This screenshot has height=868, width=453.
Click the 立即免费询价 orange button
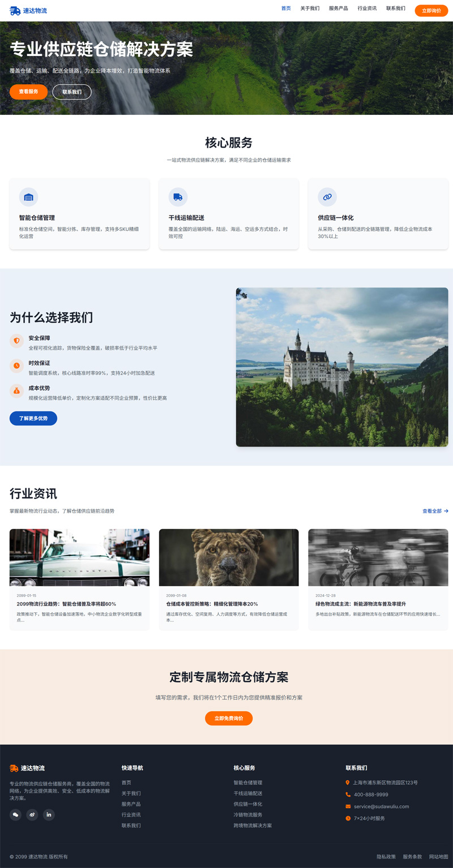pos(228,719)
